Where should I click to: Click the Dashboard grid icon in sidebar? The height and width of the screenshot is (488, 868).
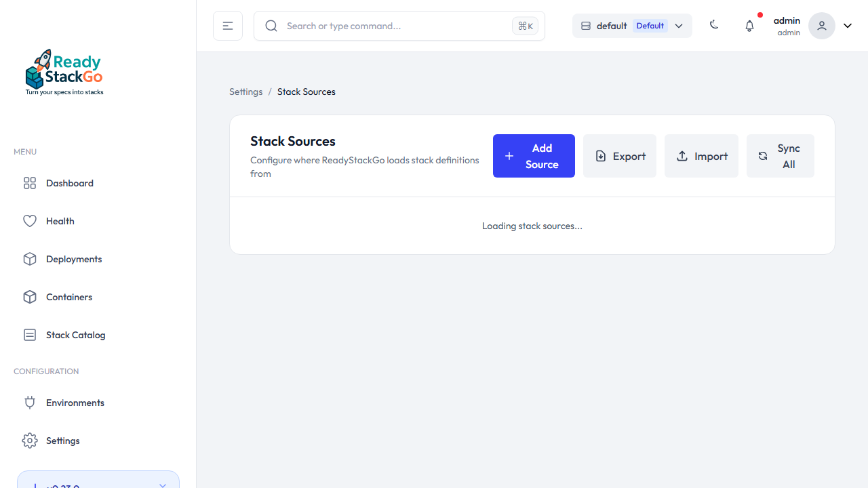[x=30, y=183]
